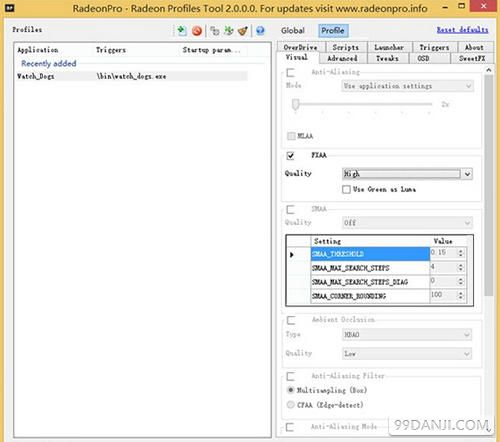Click the settings panel vertical scrollbar thumb
The image size is (500, 442).
coord(489,185)
